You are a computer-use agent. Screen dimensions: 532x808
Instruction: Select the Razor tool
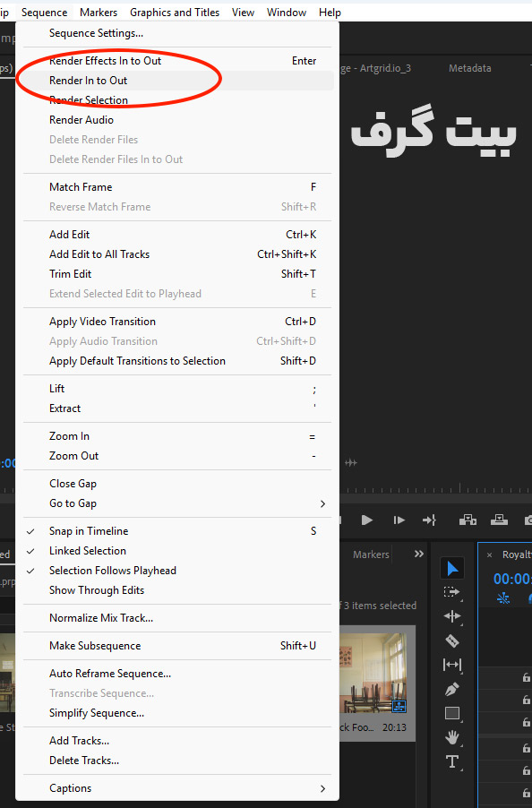pyautogui.click(x=452, y=640)
